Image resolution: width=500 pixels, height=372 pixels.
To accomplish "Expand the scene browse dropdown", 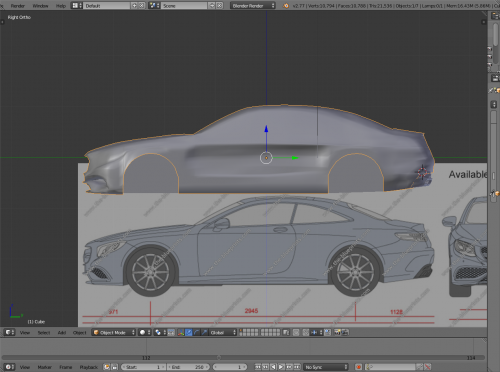I will point(154,6).
